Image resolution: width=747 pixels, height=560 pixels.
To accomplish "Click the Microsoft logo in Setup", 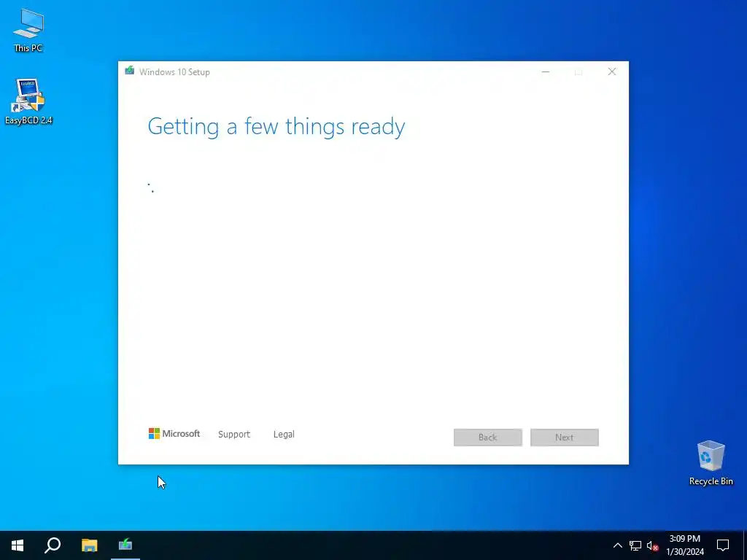I will coord(174,434).
